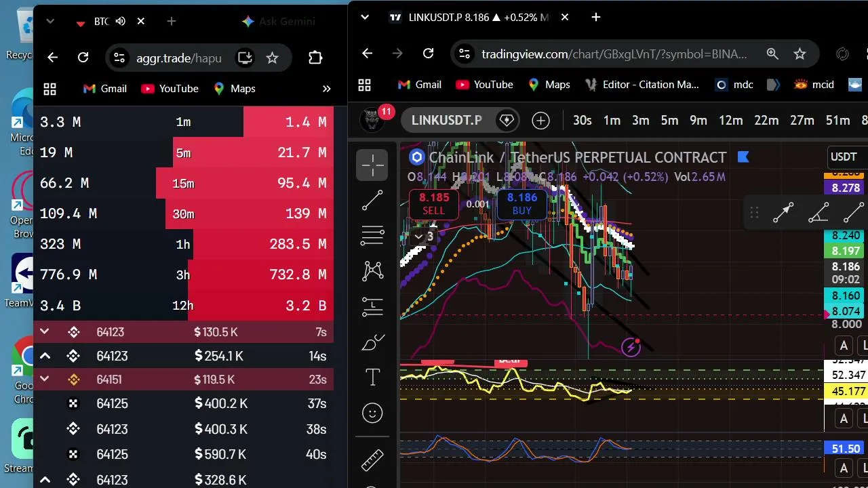Click the blue flag beside the chart title

[743, 157]
